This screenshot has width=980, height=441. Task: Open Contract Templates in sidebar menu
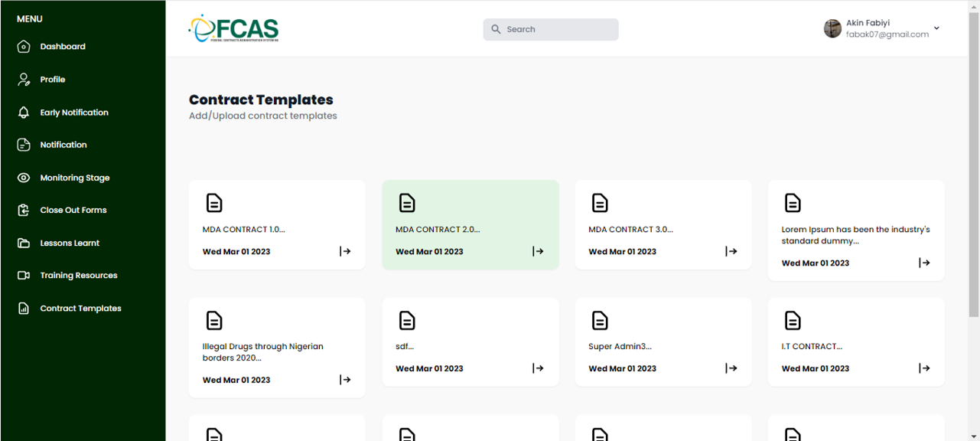[80, 309]
